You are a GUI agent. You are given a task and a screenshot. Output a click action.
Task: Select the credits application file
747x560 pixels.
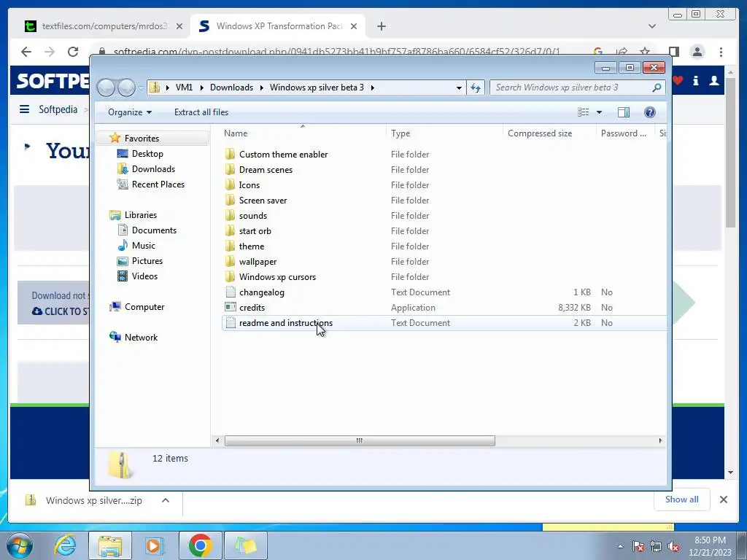click(252, 307)
